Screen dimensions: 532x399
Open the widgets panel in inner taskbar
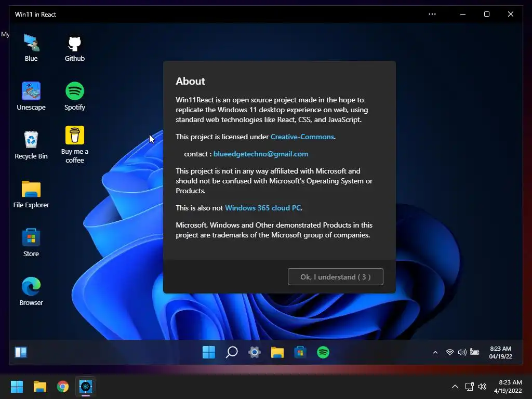(x=21, y=352)
